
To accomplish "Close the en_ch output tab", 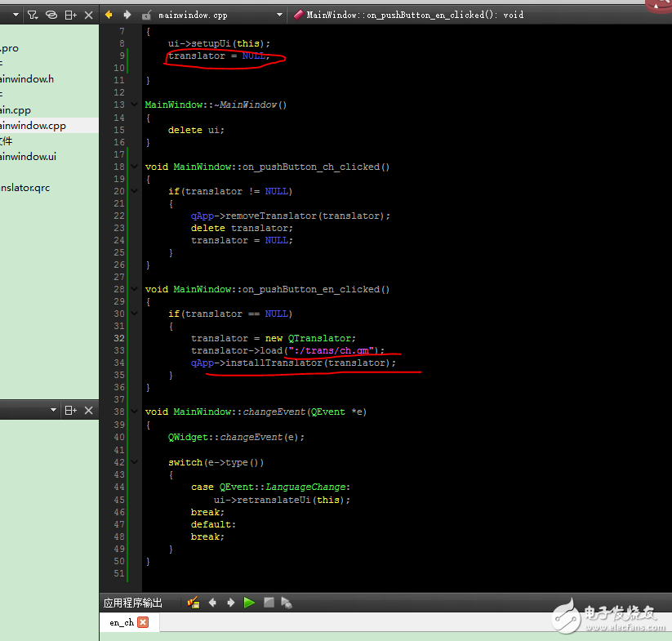I will [x=143, y=622].
